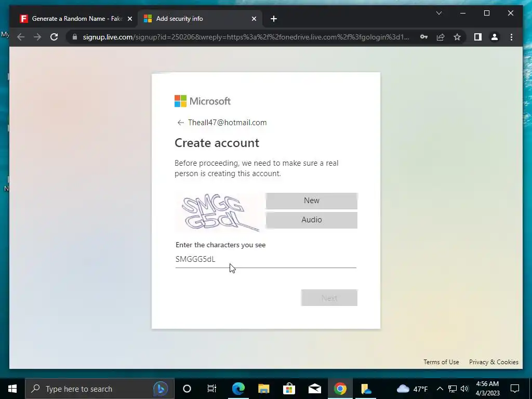The image size is (532, 399).
Task: Click the taskbar search box
Action: click(99, 389)
